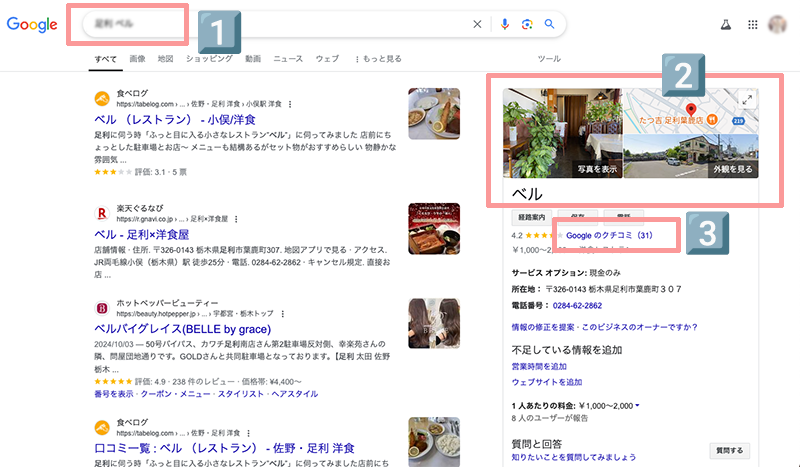Open result ベル（レストラン）- 小俣/洋食
Viewport: 800px width, 467px height.
point(175,119)
